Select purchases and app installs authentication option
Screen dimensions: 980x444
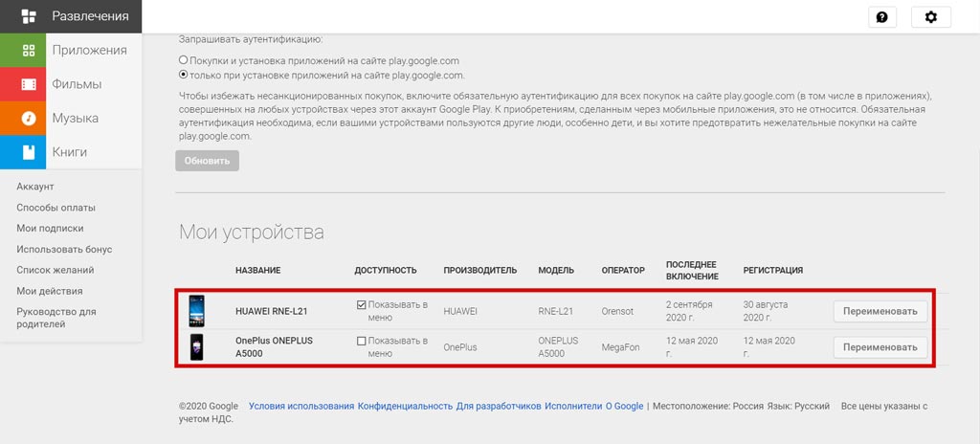tap(183, 60)
